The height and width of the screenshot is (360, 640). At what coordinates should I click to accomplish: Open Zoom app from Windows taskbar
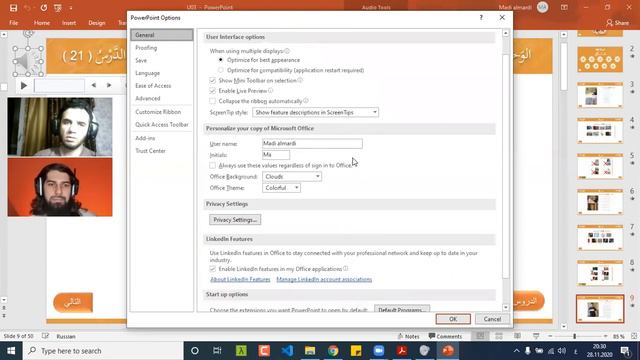pos(379,351)
